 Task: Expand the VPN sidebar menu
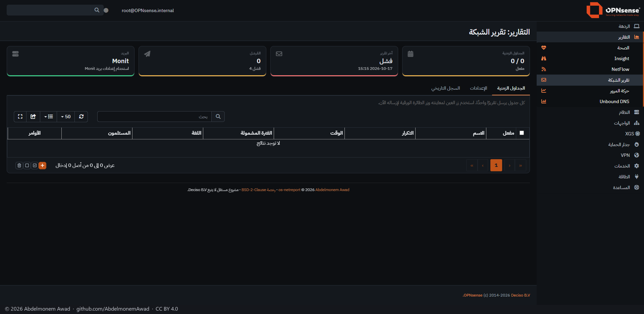590,155
